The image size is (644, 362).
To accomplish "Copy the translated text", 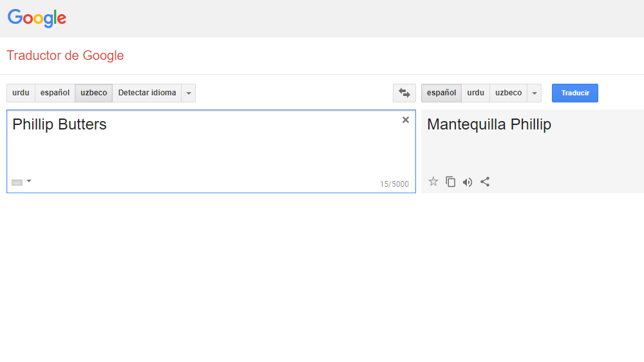I will pos(451,182).
